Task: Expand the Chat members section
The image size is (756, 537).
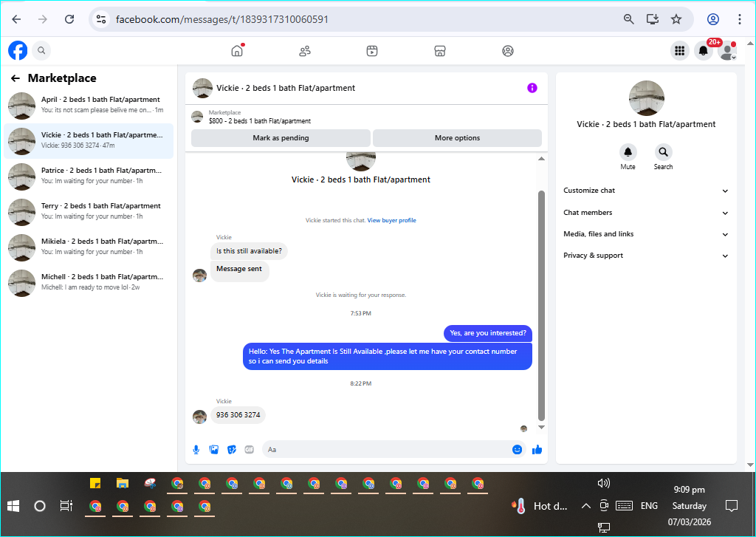Action: pyautogui.click(x=645, y=212)
